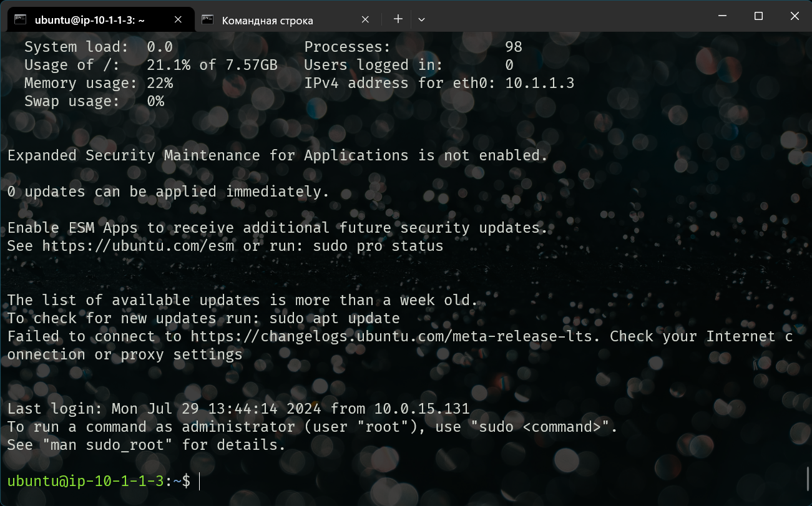Click at the cursor after the shell prompt
812x506 pixels.
pos(200,481)
